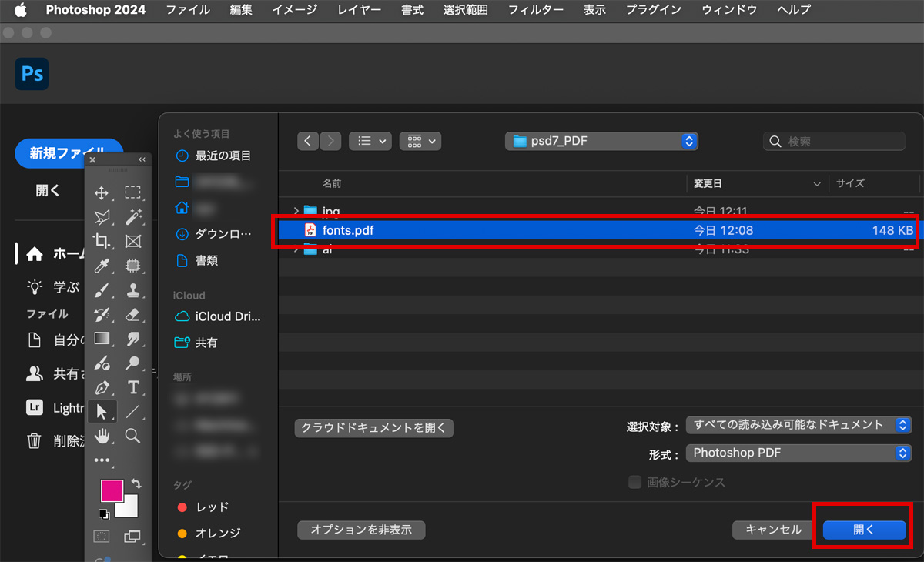924x562 pixels.
Task: Open the フィルター menu
Action: coord(535,10)
